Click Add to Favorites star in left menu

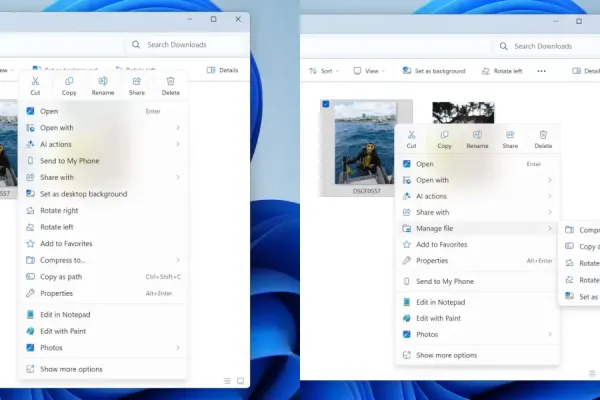[x=30, y=243]
